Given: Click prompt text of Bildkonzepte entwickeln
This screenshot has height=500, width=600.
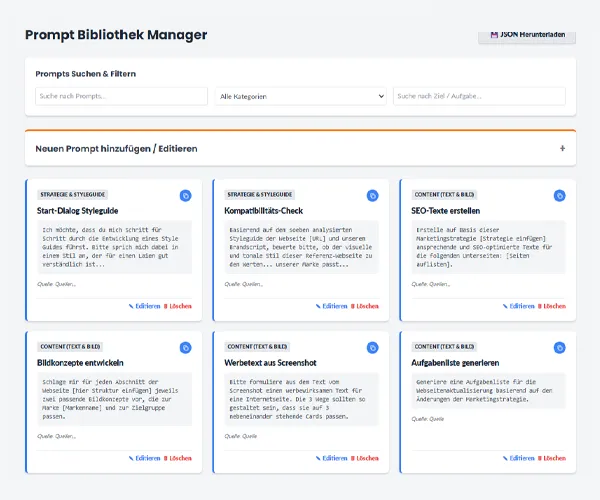Looking at the screenshot, I should click(114, 399).
